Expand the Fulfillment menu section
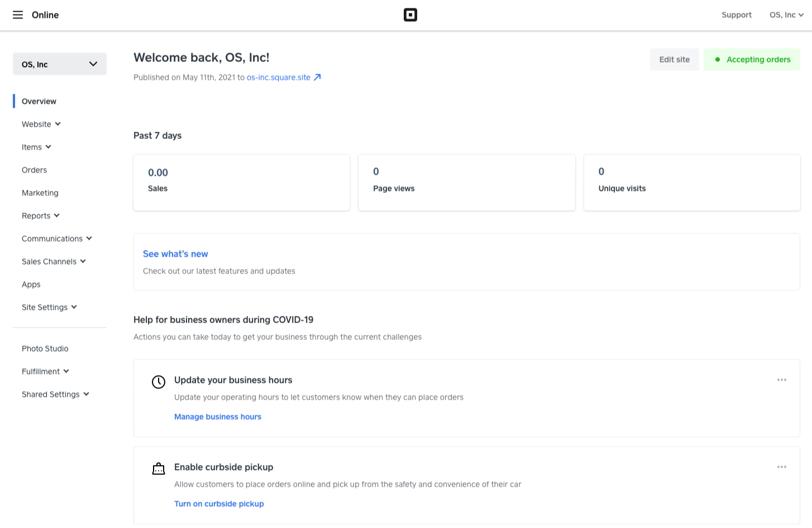812x528 pixels. tap(46, 372)
